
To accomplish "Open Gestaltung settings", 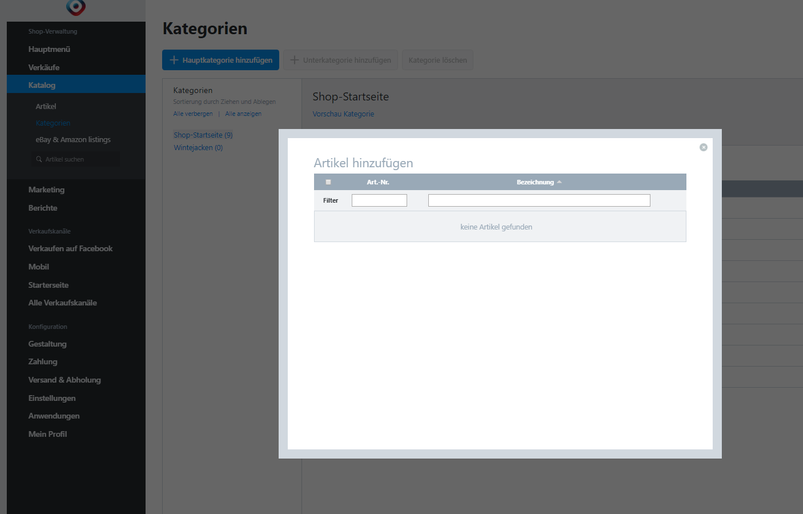I will (x=47, y=344).
